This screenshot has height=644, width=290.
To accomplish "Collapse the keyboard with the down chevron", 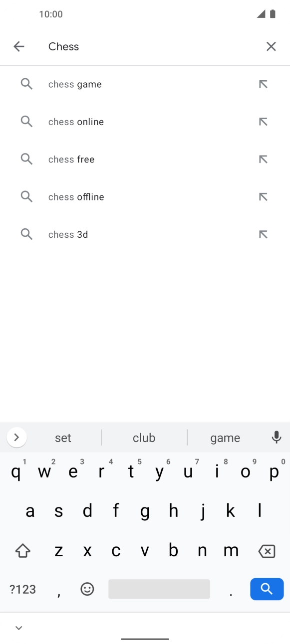I will [18, 628].
